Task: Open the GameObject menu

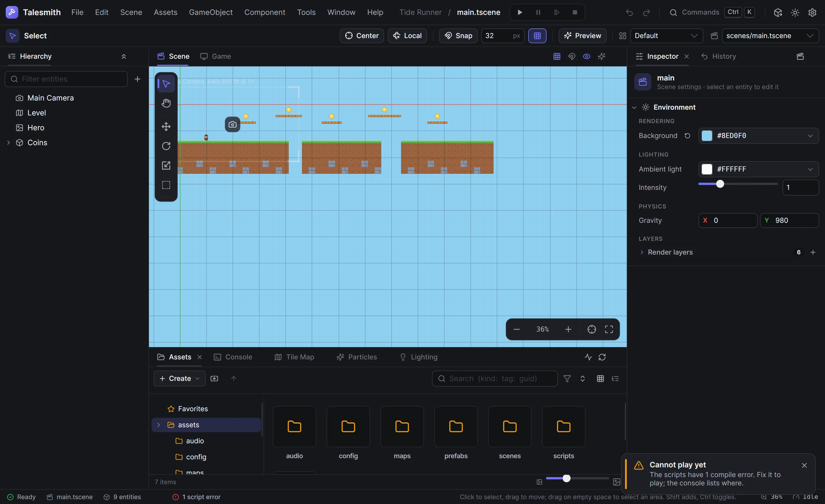Action: (211, 12)
